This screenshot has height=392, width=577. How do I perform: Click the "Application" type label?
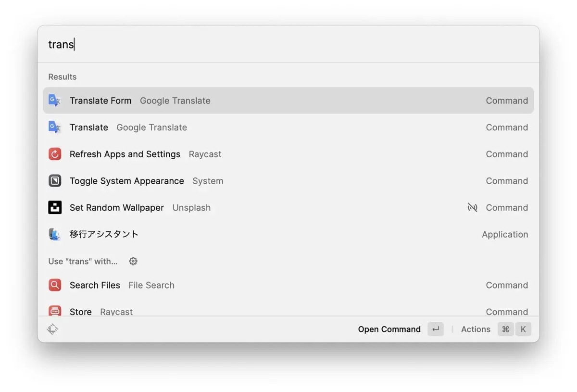click(x=505, y=235)
